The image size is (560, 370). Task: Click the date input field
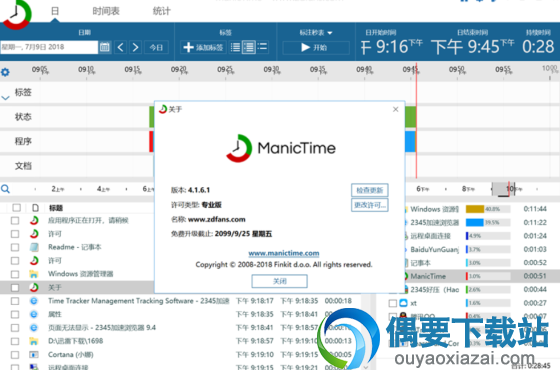(49, 47)
